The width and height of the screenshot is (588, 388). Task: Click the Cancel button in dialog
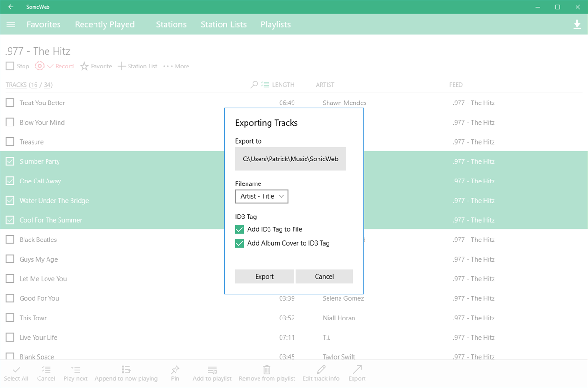(324, 276)
